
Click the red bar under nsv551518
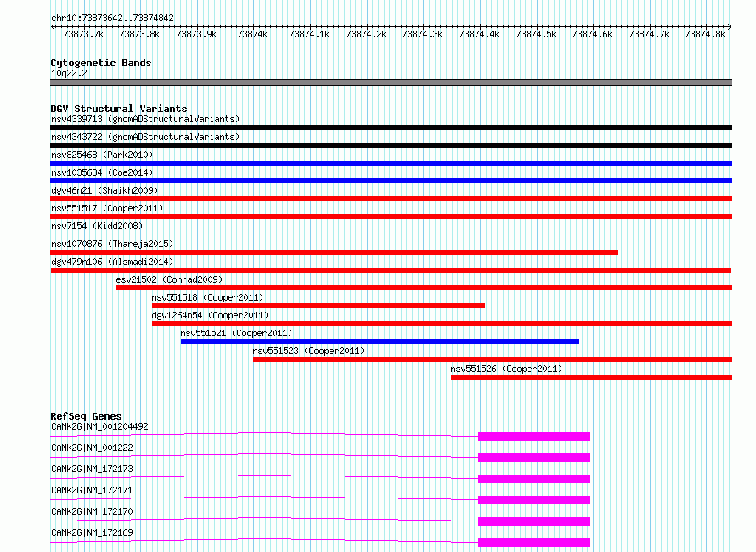point(319,306)
